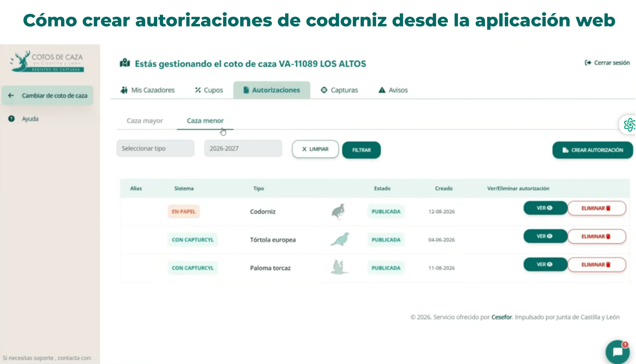The height and width of the screenshot is (364, 636).
Task: Open the 2026-2027 season dropdown
Action: [x=243, y=148]
